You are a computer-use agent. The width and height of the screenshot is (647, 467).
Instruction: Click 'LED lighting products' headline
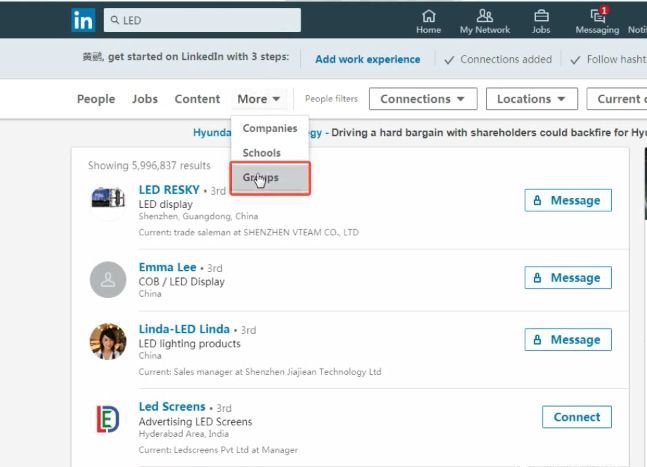coord(189,344)
